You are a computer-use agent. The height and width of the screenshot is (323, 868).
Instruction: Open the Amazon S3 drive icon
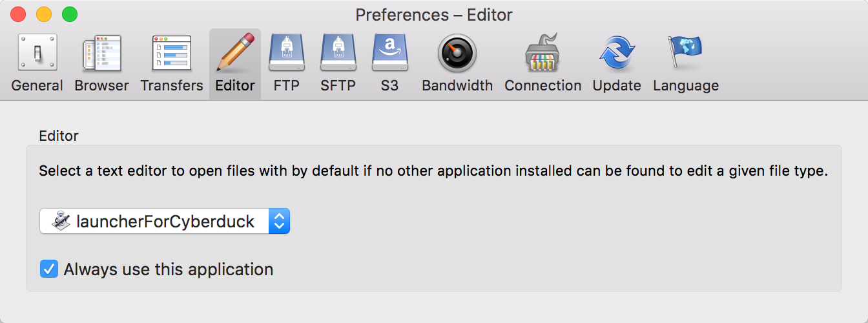(x=389, y=53)
